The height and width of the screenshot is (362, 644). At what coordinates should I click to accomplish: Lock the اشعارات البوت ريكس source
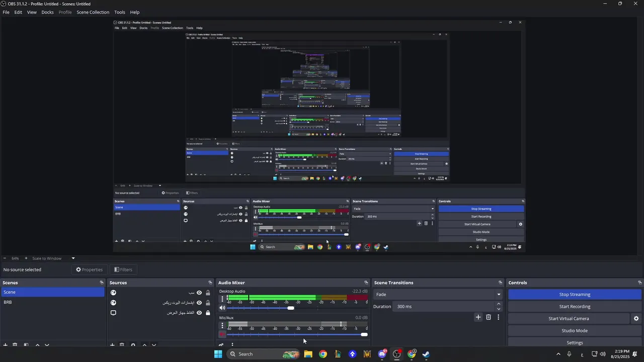pos(208,303)
